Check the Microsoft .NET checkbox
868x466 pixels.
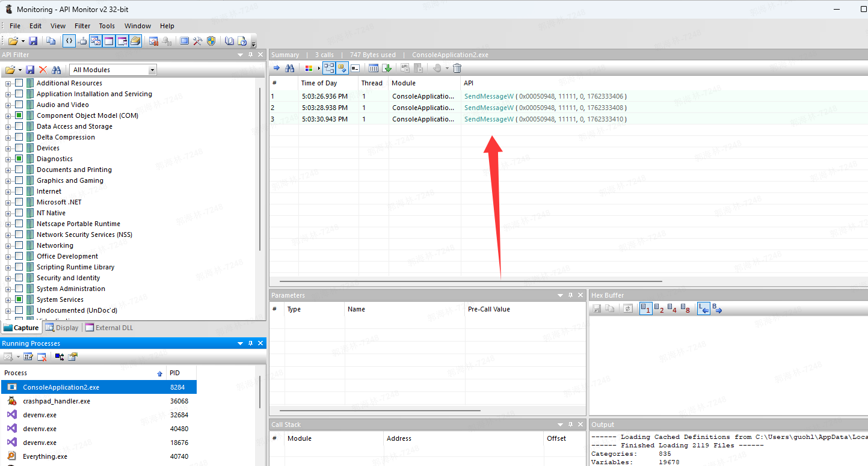(x=19, y=202)
